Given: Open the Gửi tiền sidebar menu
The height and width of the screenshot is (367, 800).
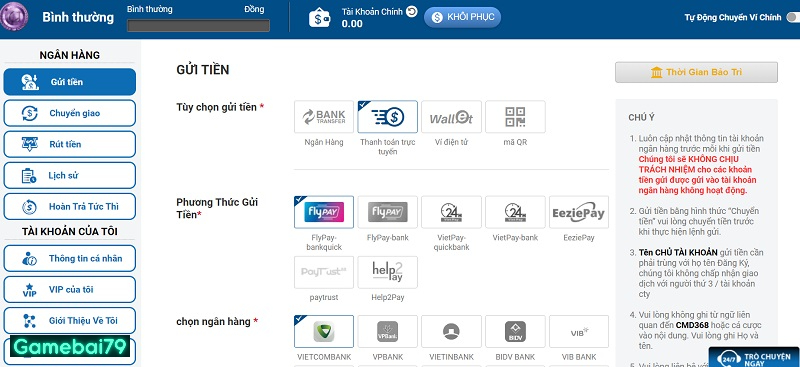Looking at the screenshot, I should pyautogui.click(x=69, y=82).
